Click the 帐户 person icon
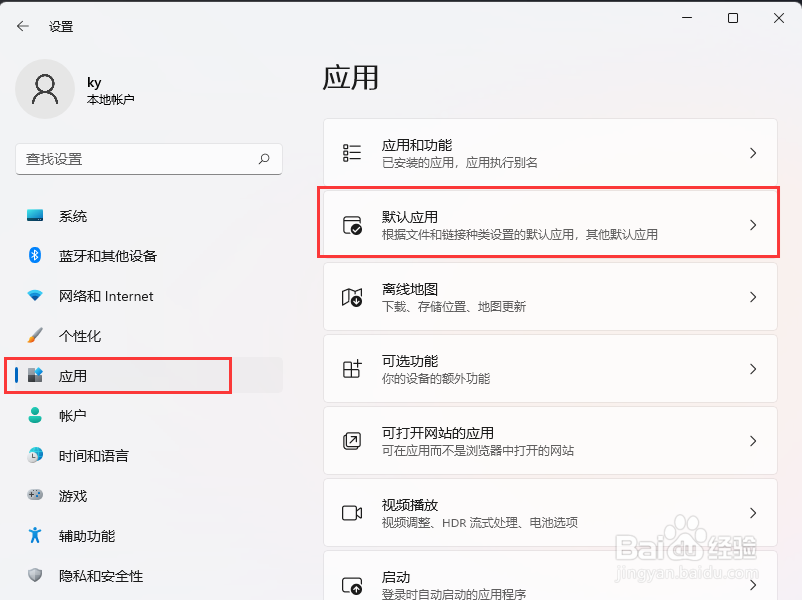802x600 pixels. pos(35,415)
